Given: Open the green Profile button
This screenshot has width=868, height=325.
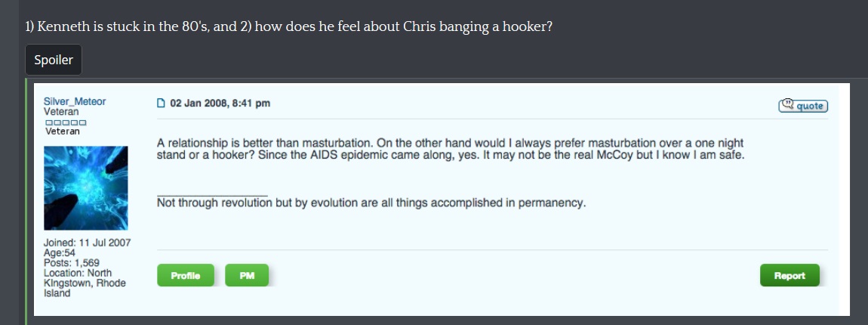Looking at the screenshot, I should [x=186, y=275].
